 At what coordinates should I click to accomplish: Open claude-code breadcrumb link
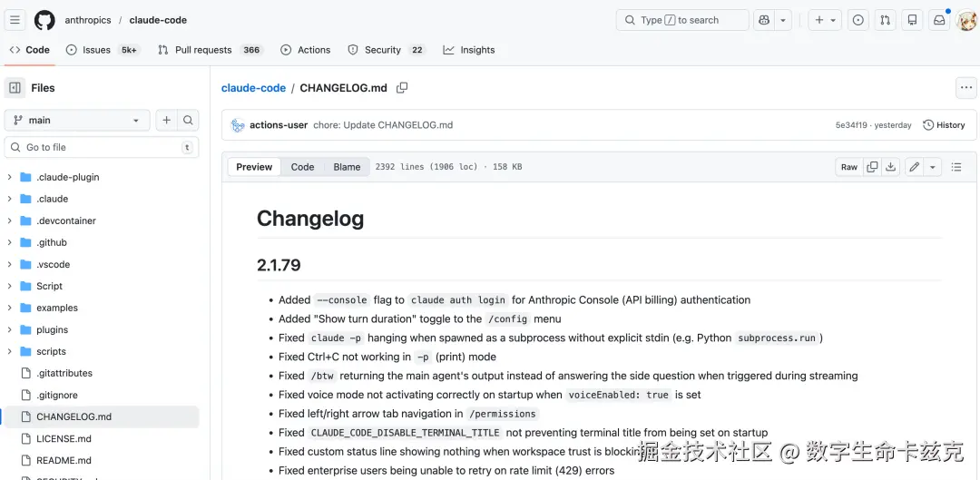pyautogui.click(x=253, y=88)
